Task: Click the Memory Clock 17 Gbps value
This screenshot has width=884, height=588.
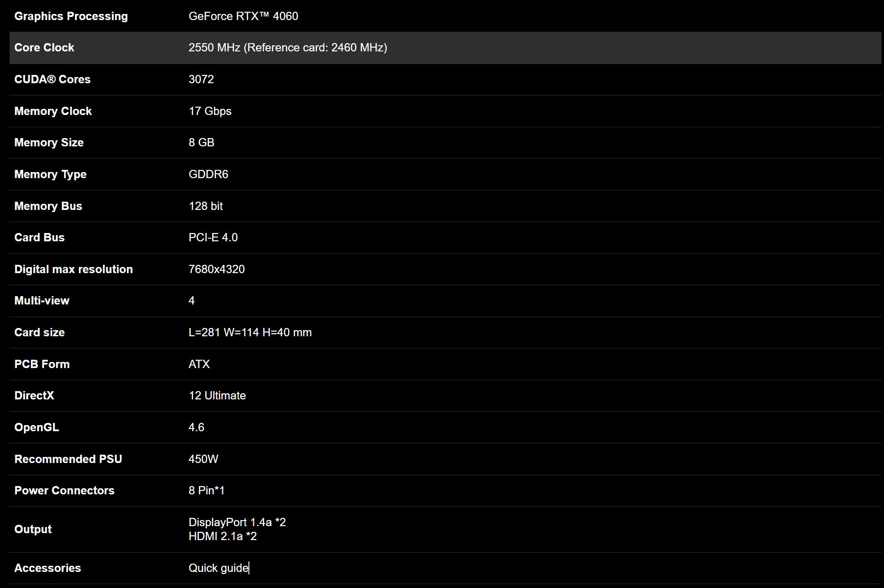Action: (x=210, y=111)
